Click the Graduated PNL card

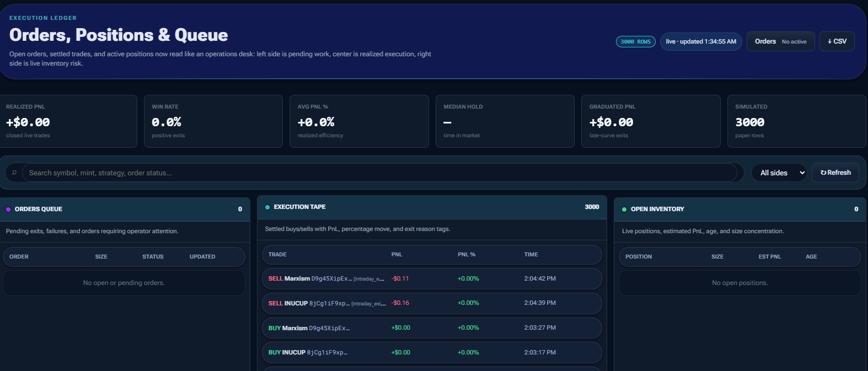coord(651,121)
